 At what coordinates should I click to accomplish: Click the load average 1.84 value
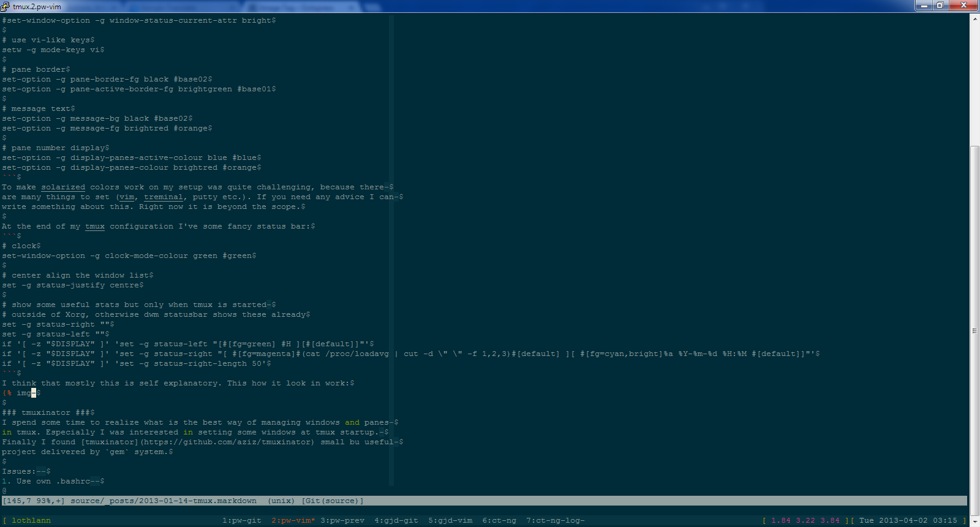pos(781,520)
